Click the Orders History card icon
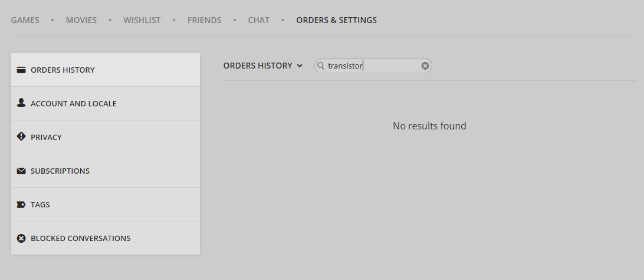The height and width of the screenshot is (280, 644). (x=21, y=70)
